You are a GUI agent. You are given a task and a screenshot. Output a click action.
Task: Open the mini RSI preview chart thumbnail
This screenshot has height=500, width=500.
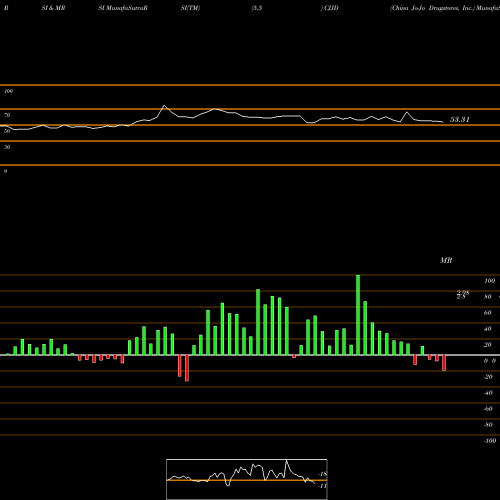(247, 479)
